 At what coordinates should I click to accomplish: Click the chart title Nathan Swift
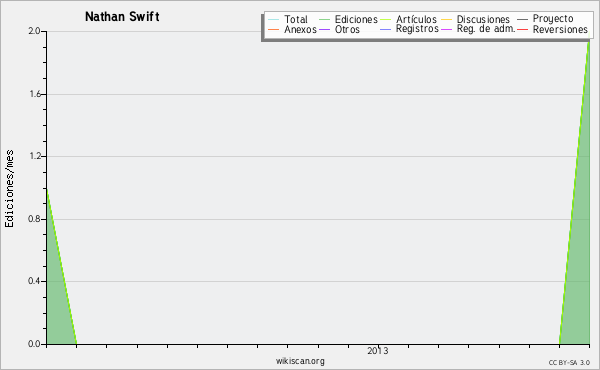tap(122, 17)
